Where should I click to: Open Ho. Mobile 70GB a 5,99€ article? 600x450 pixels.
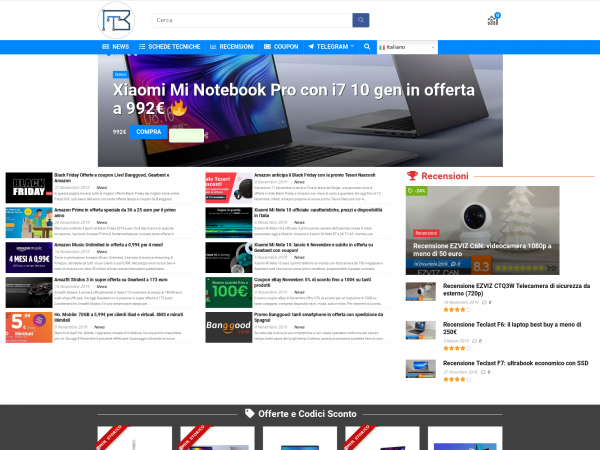(x=119, y=317)
